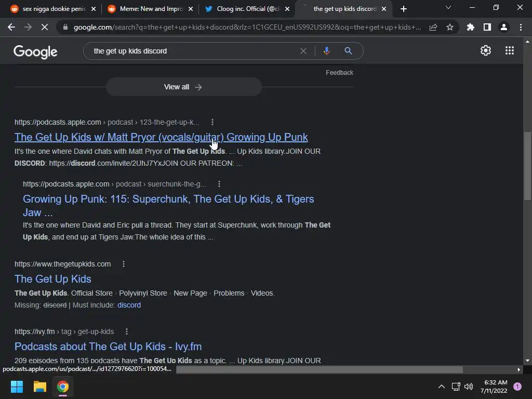This screenshot has width=532, height=399.
Task: Click the https://ivy.fm tag URL text
Action: pyautogui.click(x=64, y=331)
